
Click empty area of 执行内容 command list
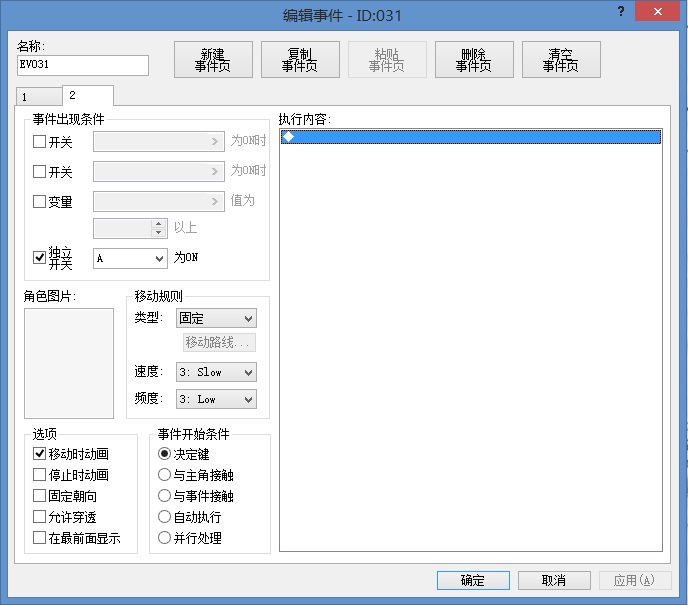pyautogui.click(x=471, y=347)
